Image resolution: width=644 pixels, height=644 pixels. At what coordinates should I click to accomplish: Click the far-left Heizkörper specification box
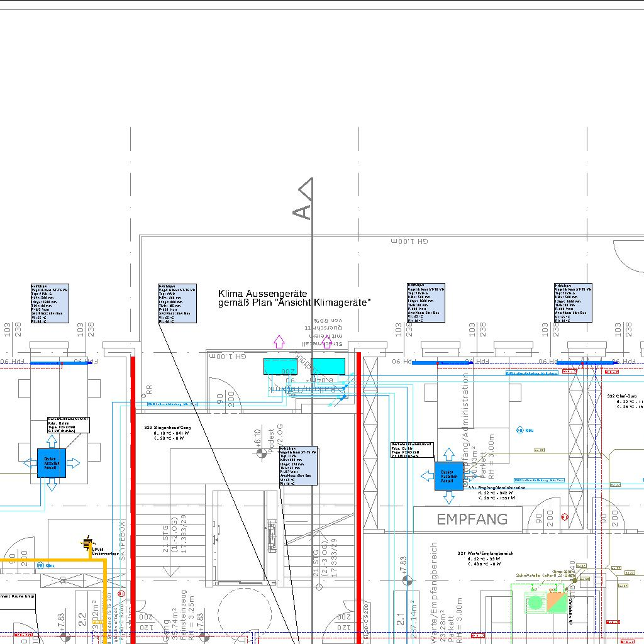[50, 303]
